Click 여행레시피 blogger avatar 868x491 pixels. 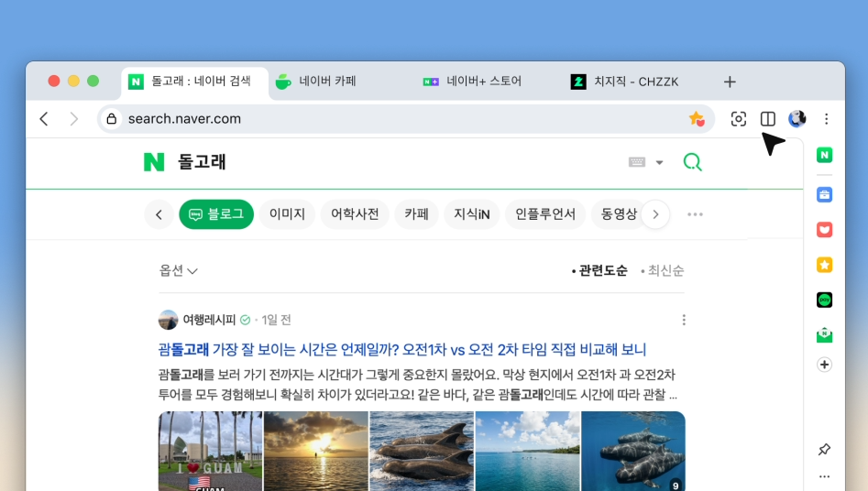coord(168,320)
